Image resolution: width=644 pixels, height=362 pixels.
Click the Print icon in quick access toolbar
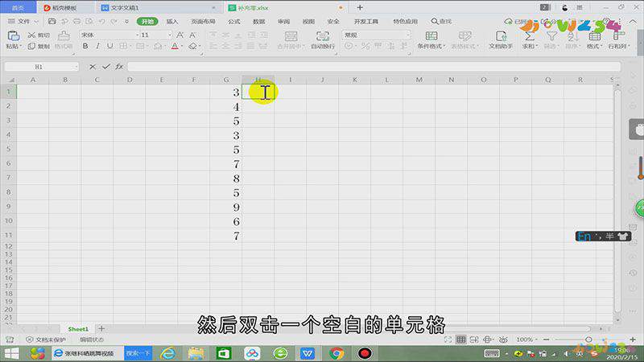click(x=76, y=22)
